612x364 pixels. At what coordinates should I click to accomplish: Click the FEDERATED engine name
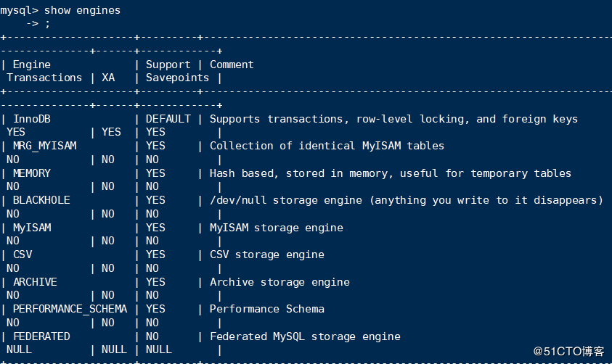point(42,336)
